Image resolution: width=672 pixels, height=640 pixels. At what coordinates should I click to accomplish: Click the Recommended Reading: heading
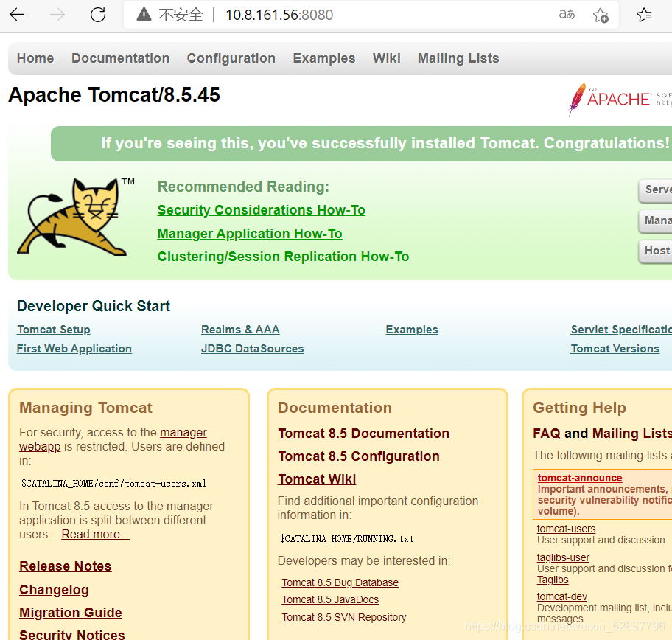pyautogui.click(x=243, y=187)
